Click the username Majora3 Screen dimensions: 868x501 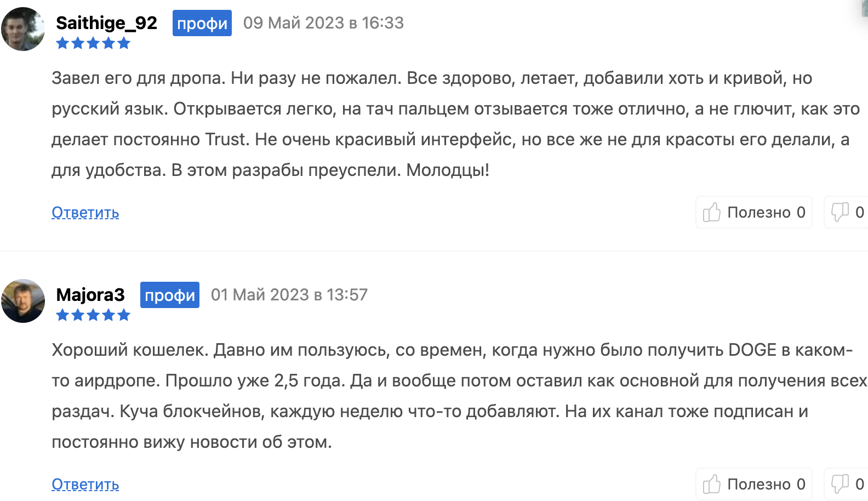click(x=90, y=295)
